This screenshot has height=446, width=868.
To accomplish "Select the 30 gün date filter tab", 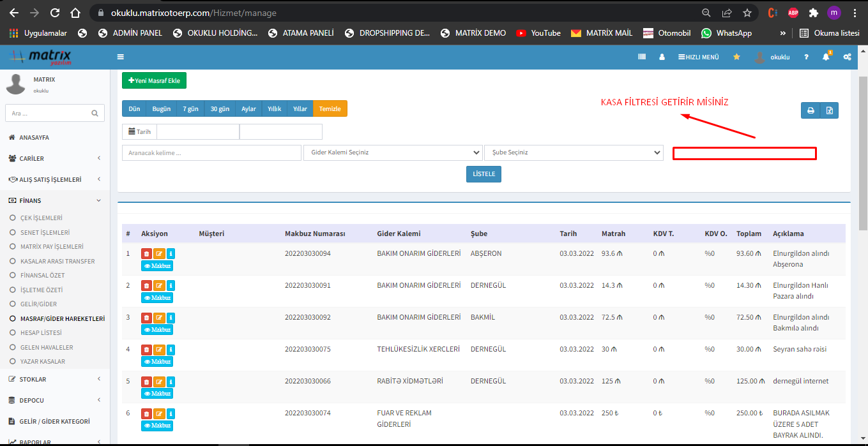I will tap(220, 108).
